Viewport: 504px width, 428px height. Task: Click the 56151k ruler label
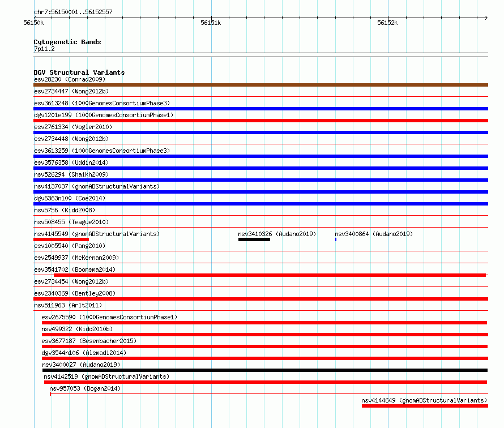[211, 23]
